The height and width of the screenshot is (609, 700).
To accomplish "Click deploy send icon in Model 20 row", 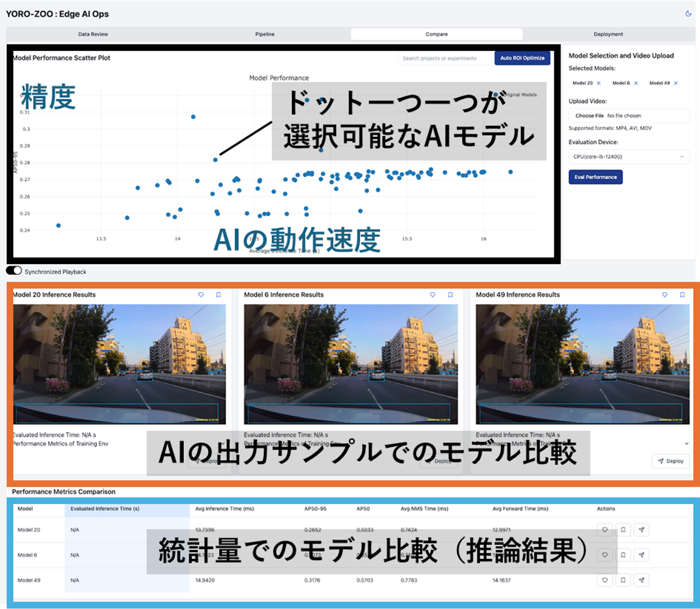I will (641, 530).
